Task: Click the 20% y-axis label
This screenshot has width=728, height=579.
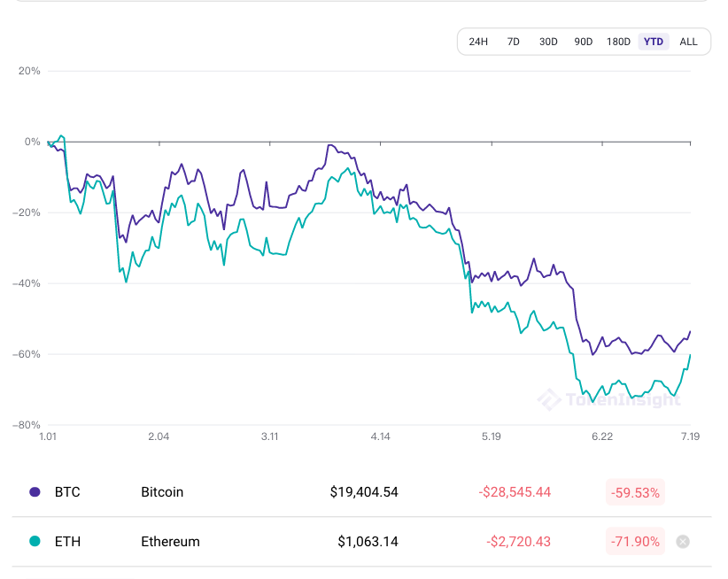Action: pos(29,71)
